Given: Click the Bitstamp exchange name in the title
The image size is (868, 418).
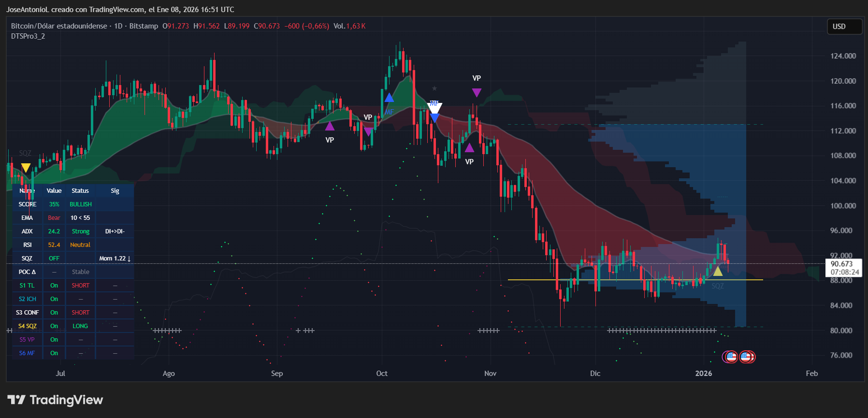Looking at the screenshot, I should click(144, 26).
